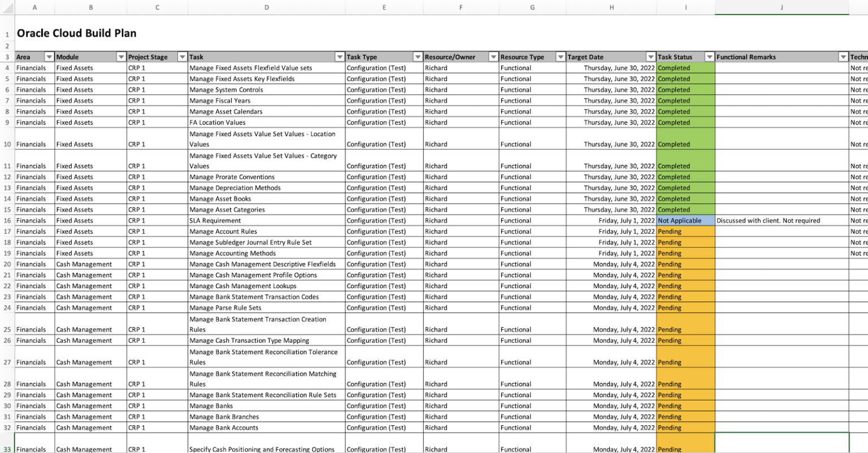This screenshot has width=868, height=453.
Task: Open the Module column filter dropdown
Action: click(x=121, y=56)
